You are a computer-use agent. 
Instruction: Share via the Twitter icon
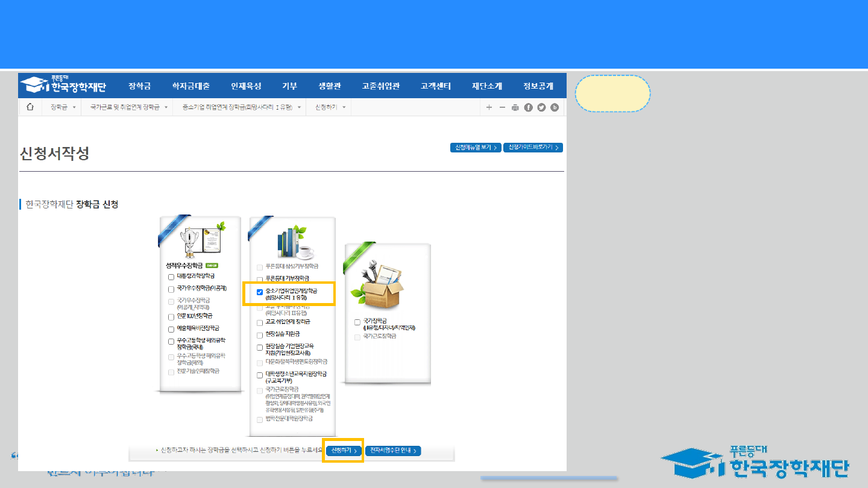coord(541,108)
